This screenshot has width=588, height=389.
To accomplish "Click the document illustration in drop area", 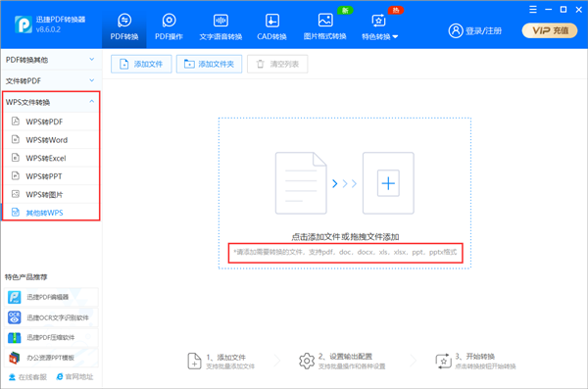I will [x=301, y=183].
